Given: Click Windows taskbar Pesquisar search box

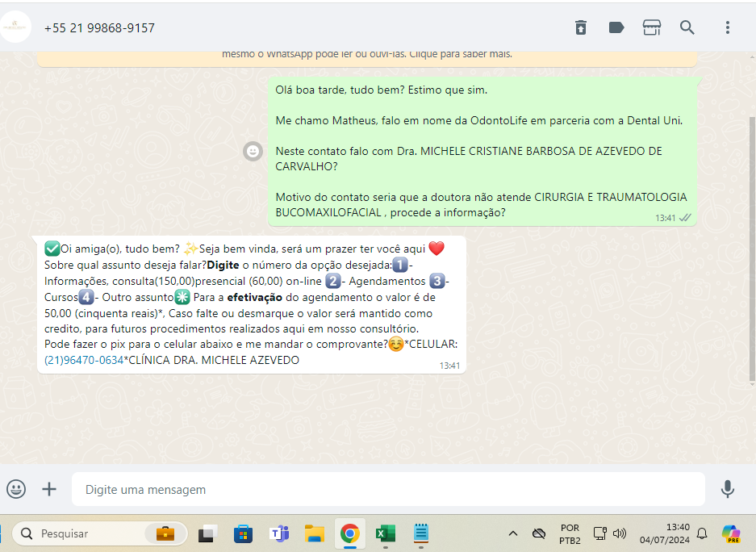Looking at the screenshot, I should (99, 533).
